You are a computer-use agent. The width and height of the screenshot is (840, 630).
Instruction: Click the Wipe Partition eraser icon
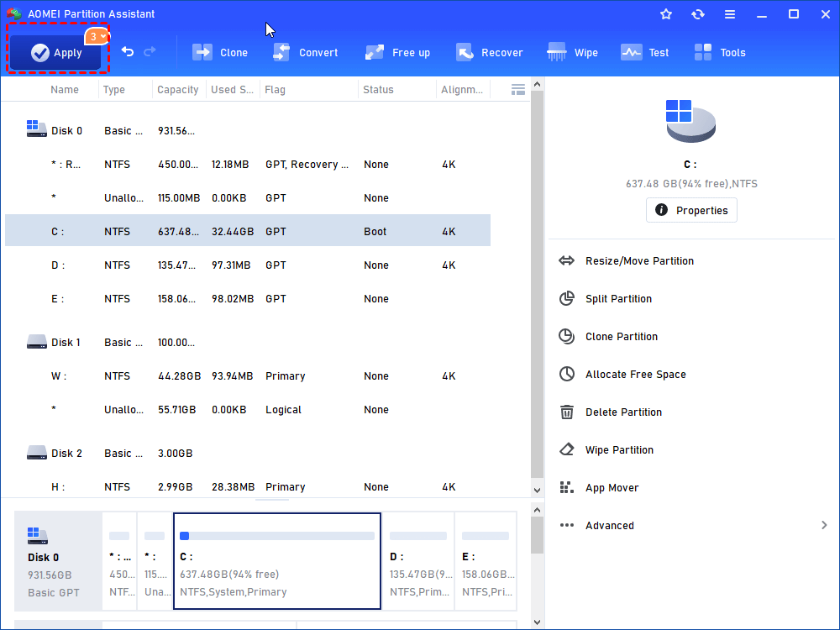[x=567, y=449]
